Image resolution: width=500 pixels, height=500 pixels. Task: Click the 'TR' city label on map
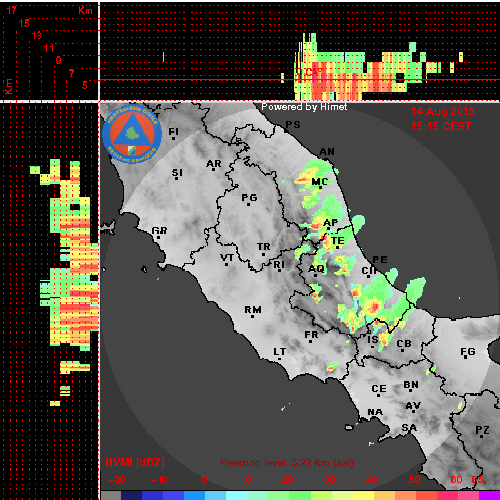point(264,247)
